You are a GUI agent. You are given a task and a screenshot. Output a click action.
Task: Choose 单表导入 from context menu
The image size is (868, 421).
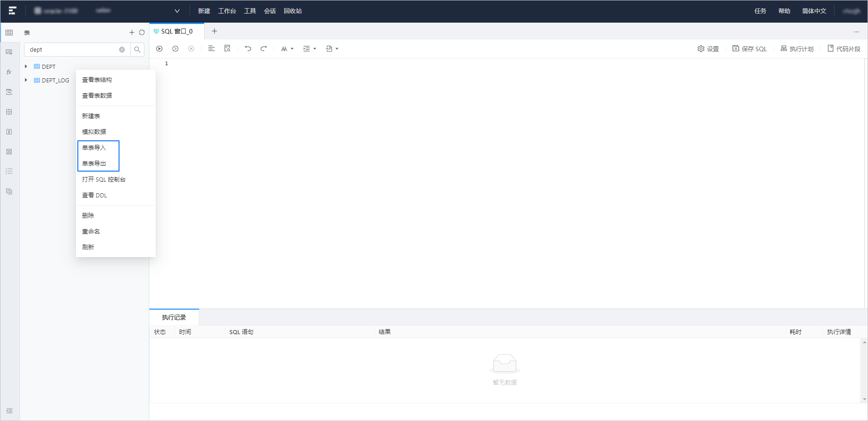[94, 148]
